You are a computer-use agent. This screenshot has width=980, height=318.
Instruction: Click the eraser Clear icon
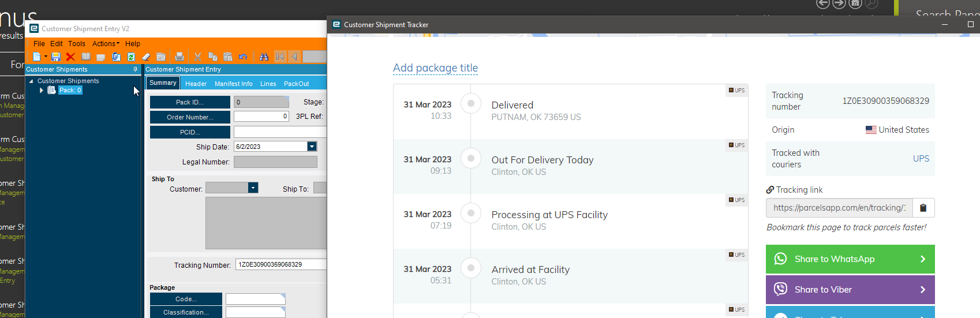[x=146, y=57]
